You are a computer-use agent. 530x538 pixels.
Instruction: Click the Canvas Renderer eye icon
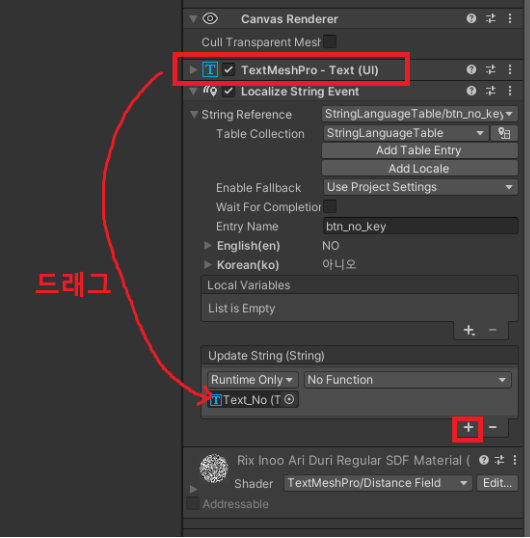[210, 19]
